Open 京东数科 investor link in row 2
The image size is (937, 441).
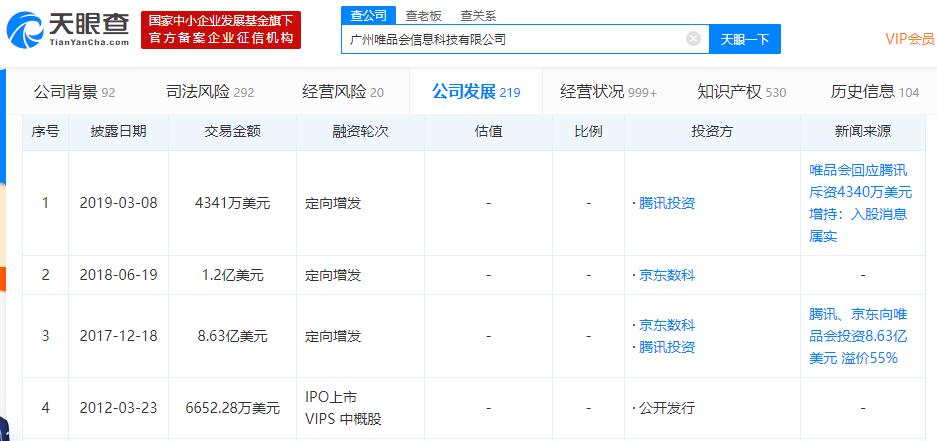(x=666, y=274)
